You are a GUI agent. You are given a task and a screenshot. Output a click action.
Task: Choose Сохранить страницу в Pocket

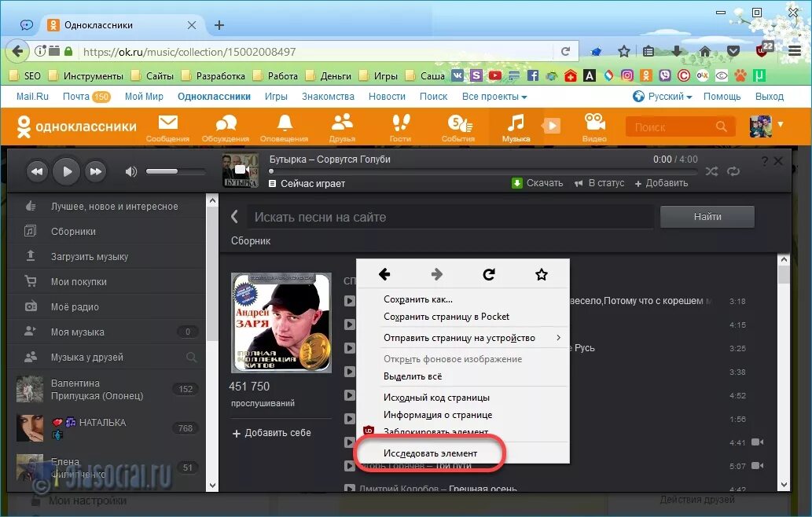click(x=446, y=317)
